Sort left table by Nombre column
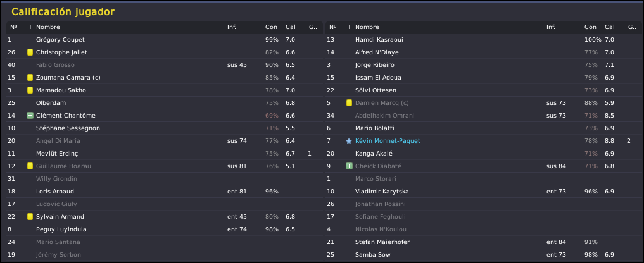 click(x=48, y=27)
